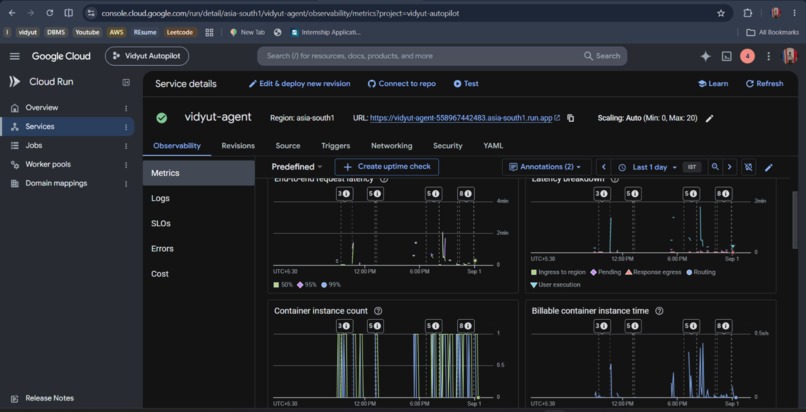This screenshot has width=806, height=412.
Task: Toggle Ingress to region legend series
Action: point(558,272)
